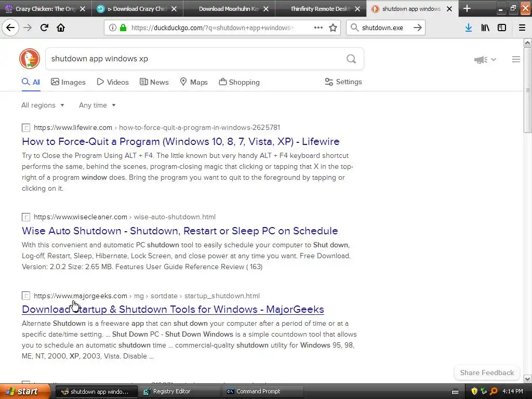The width and height of the screenshot is (532, 399).
Task: Submit shutdown.exe search with arrow
Action: click(x=418, y=28)
